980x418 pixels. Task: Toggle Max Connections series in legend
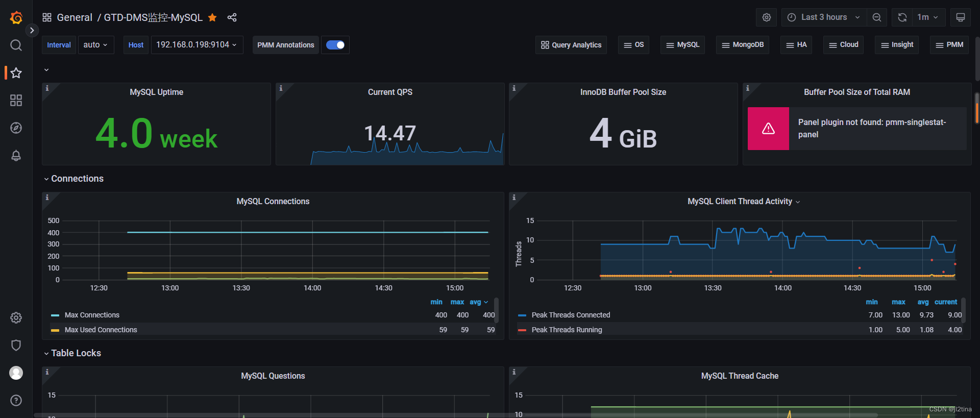(92, 315)
